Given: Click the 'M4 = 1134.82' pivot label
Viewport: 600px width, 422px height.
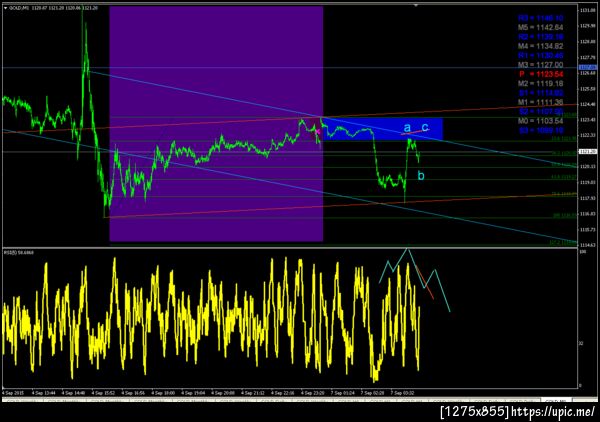Looking at the screenshot, I should pos(540,46).
